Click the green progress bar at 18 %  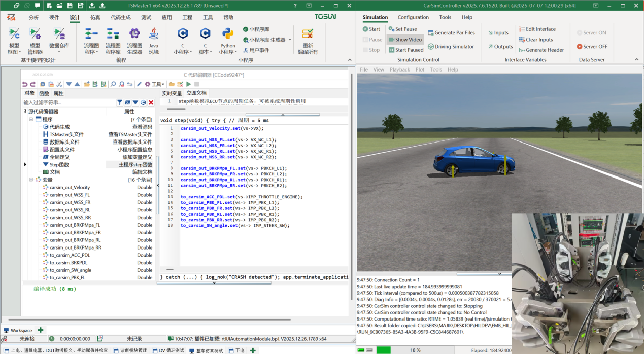(384, 350)
